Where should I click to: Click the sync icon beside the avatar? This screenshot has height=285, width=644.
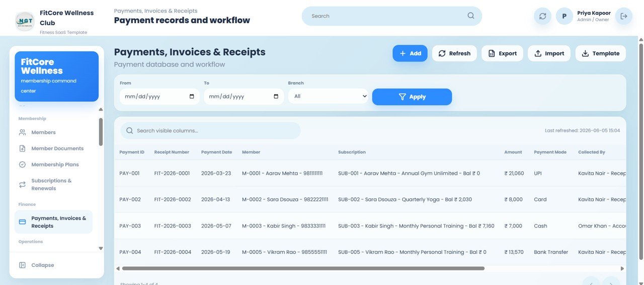coord(542,16)
